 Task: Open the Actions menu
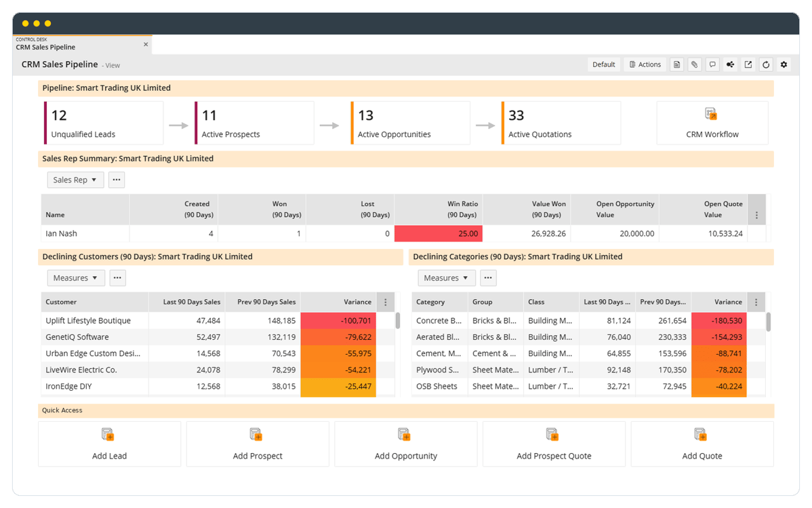[645, 65]
